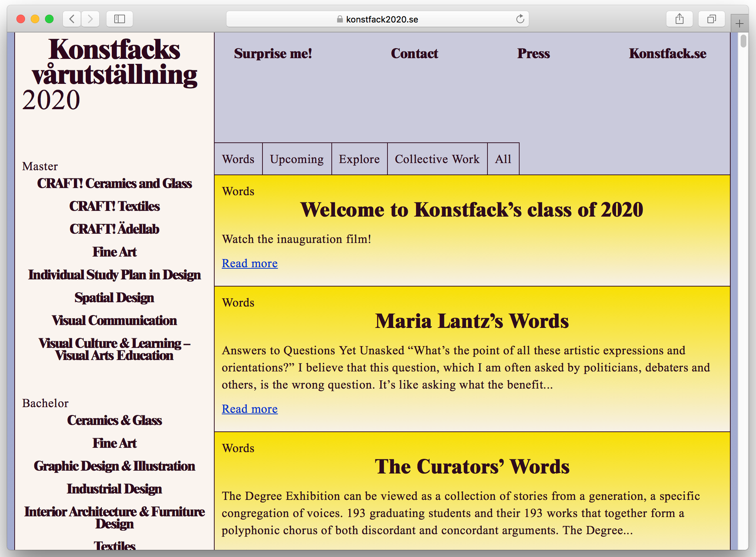
Task: Reload the page via refresh icon
Action: click(520, 19)
